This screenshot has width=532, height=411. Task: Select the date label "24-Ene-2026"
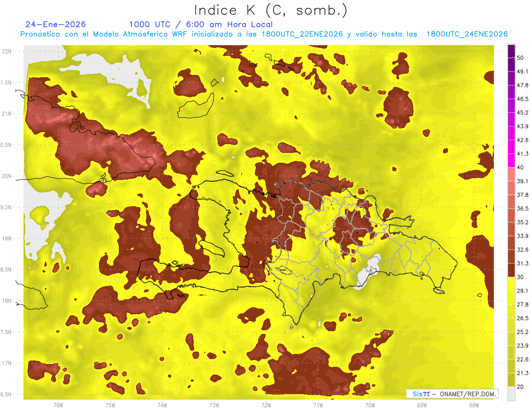point(55,24)
